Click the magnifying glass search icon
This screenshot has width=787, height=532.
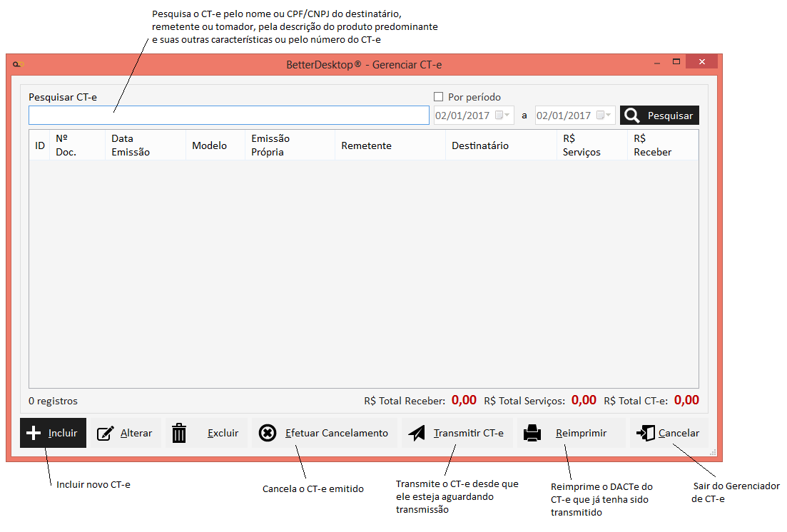(632, 116)
